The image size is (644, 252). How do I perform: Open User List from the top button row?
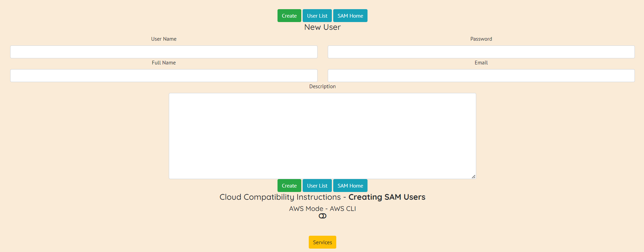click(317, 16)
